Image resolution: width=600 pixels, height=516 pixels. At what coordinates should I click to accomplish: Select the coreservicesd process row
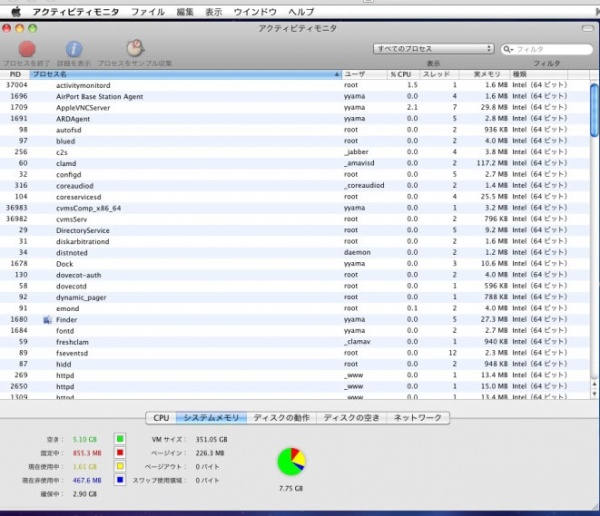point(295,197)
